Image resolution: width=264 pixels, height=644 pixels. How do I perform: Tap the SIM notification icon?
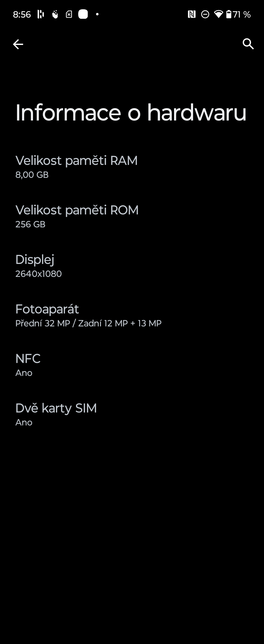tap(69, 14)
